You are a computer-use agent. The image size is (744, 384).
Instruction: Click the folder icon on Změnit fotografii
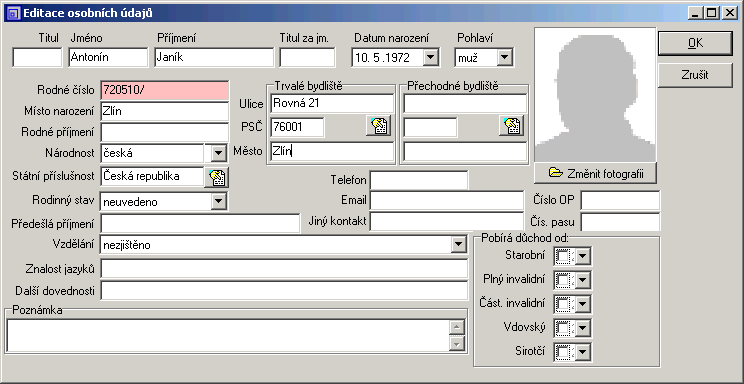[556, 173]
